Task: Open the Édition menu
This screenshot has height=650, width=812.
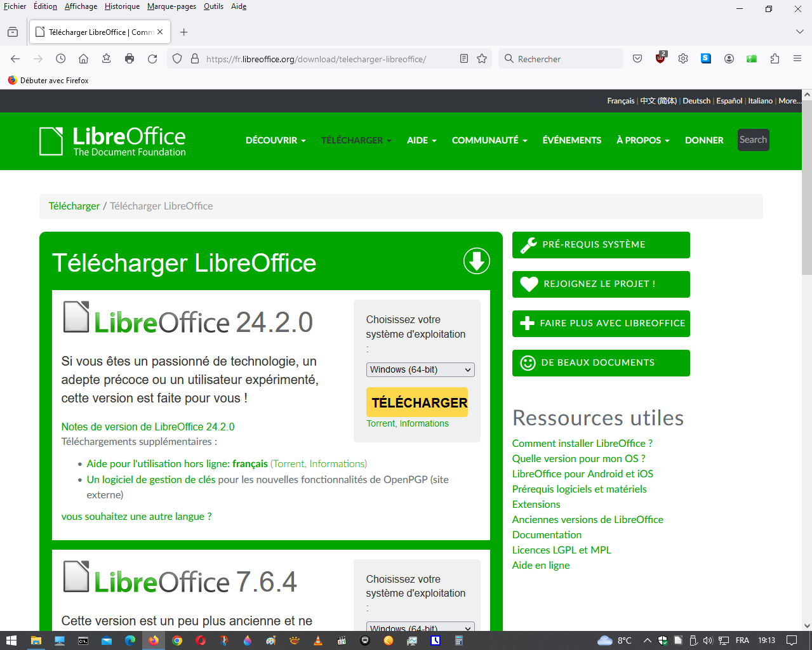Action: 45,6
